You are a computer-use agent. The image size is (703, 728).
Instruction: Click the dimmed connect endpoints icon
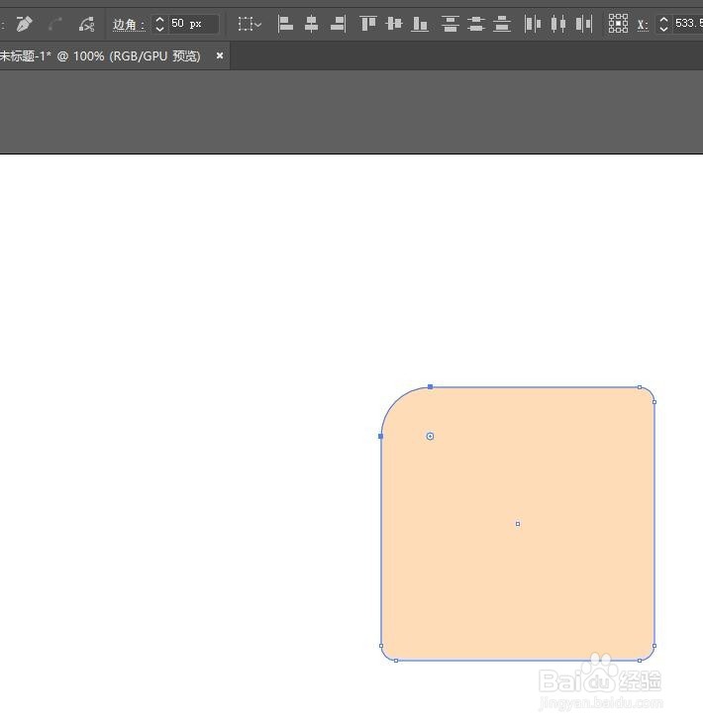[x=55, y=24]
